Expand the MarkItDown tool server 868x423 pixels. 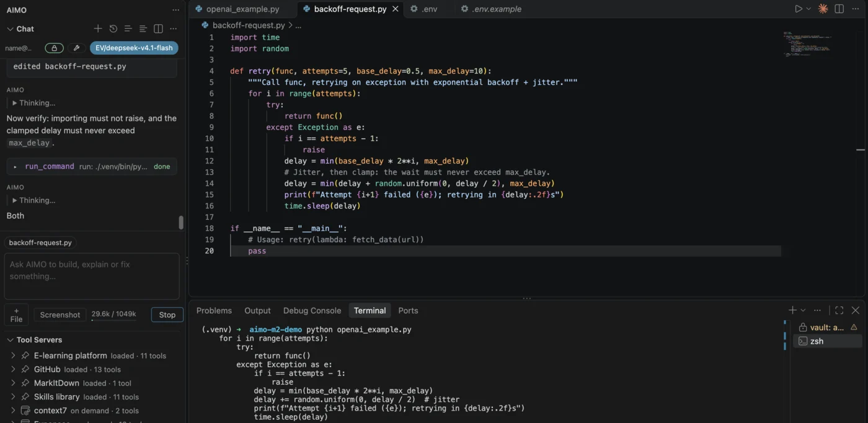(13, 383)
